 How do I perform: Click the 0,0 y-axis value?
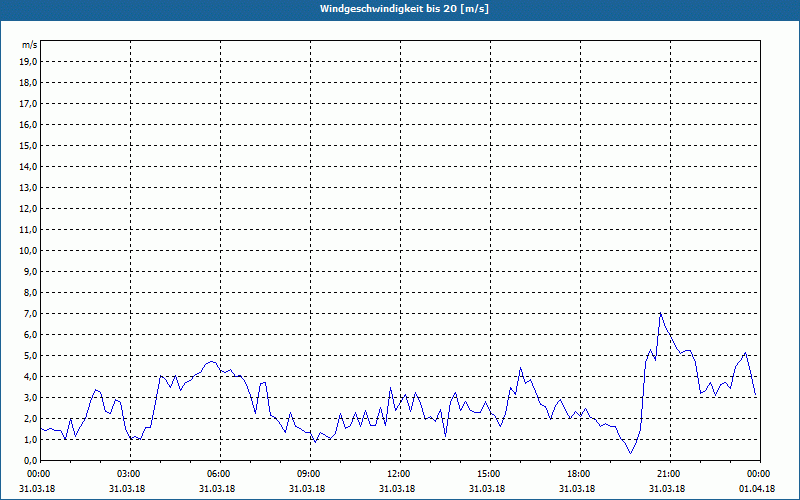tap(30, 461)
